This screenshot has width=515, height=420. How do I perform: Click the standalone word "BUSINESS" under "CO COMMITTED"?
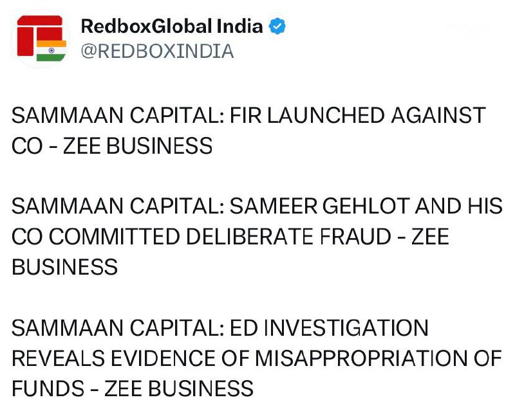[x=64, y=267]
